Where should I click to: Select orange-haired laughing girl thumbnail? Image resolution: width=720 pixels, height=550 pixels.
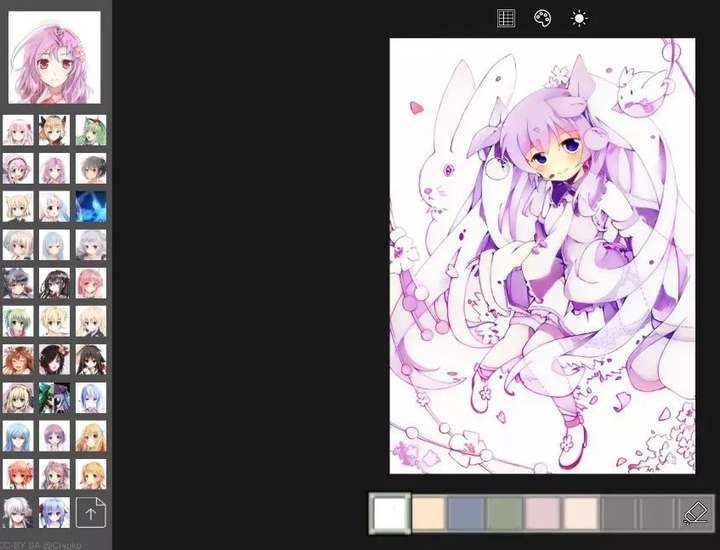pos(18,359)
